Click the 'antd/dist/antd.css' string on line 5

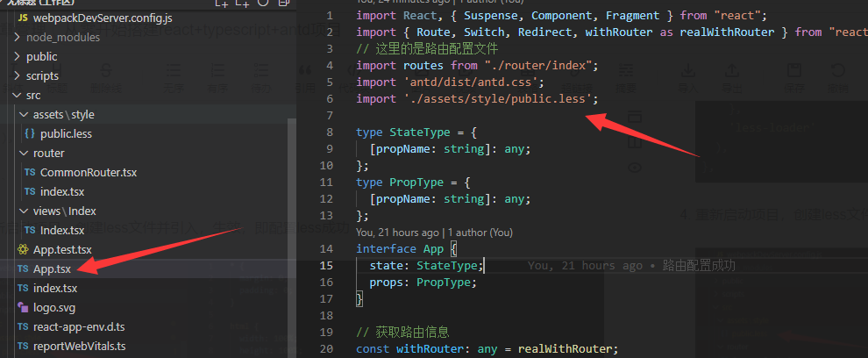point(471,82)
